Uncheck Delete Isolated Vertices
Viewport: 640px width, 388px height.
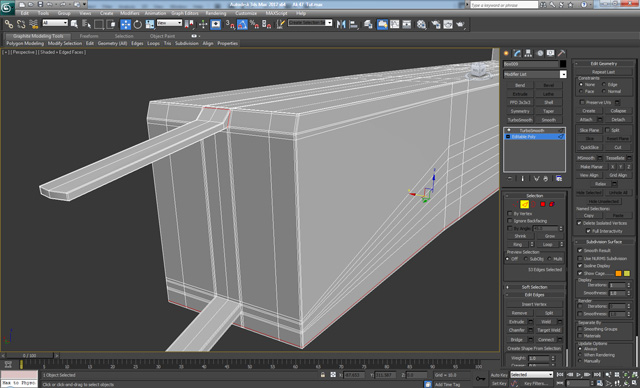click(579, 223)
